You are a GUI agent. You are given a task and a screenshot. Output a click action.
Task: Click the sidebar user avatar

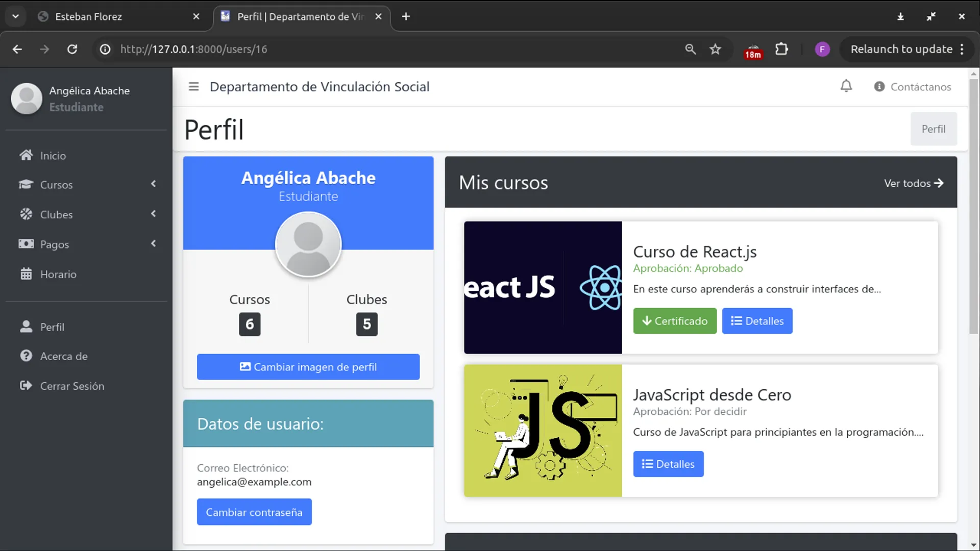click(x=27, y=98)
